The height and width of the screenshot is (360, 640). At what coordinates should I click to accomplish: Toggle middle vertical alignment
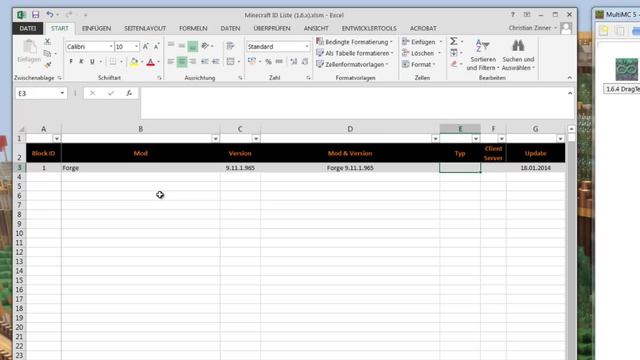(x=182, y=46)
